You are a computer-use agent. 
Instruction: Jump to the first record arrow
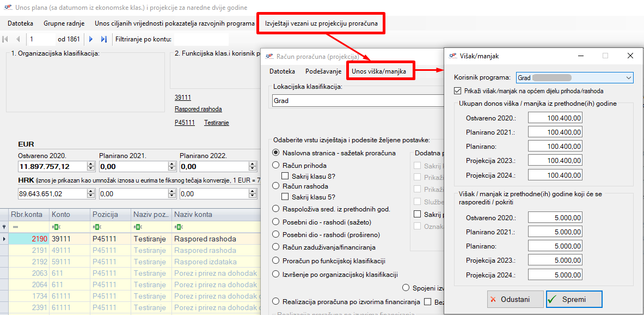tap(5, 39)
